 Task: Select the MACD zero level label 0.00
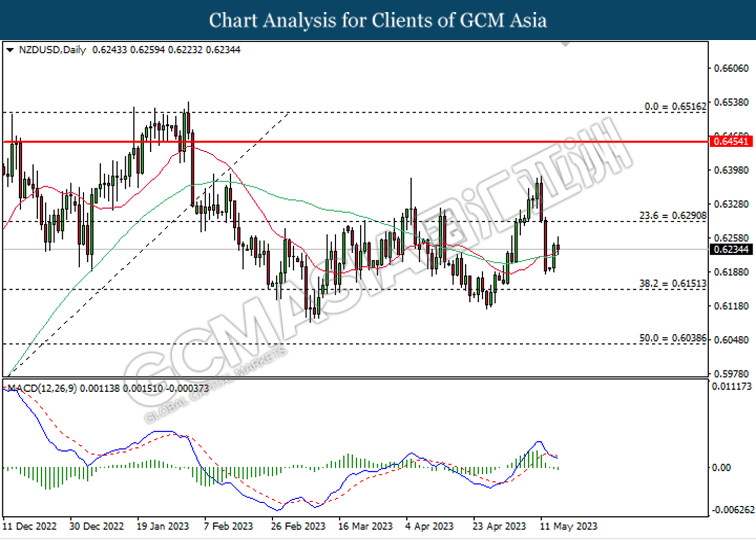pyautogui.click(x=721, y=467)
